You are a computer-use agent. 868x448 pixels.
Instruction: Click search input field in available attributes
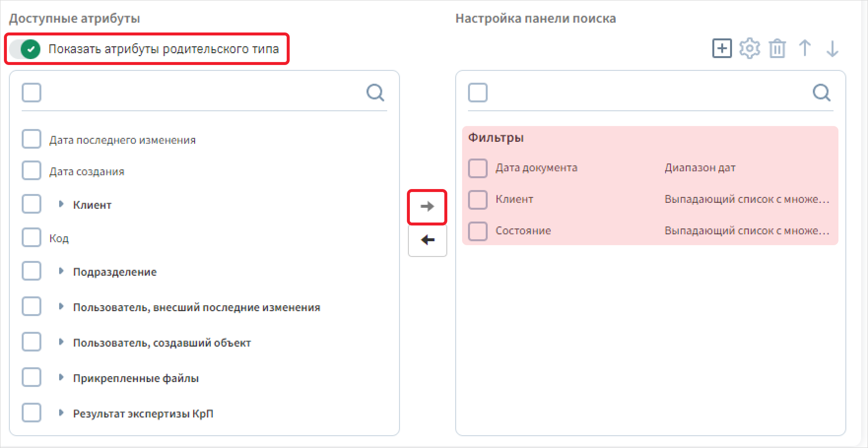pos(203,93)
